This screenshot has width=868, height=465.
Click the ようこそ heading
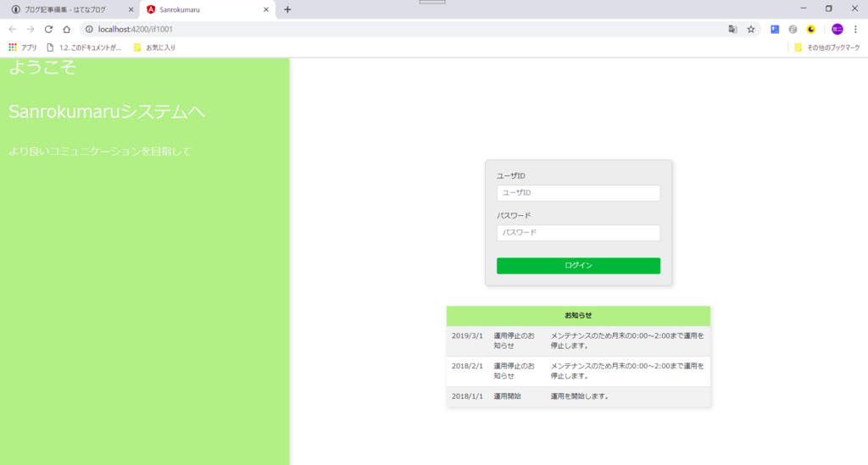coord(42,68)
